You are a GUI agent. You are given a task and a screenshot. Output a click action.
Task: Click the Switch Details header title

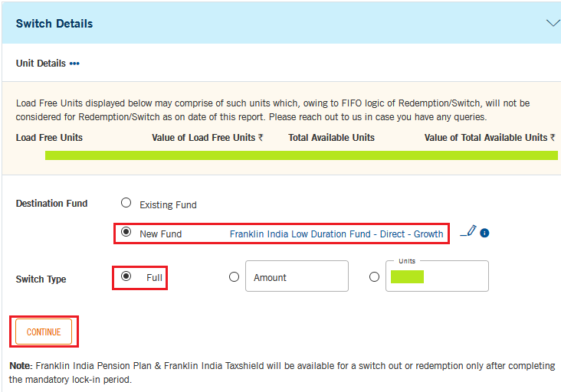click(54, 24)
